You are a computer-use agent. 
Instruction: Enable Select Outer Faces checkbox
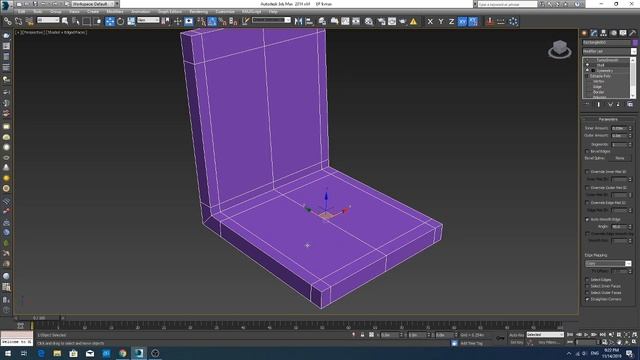[587, 293]
